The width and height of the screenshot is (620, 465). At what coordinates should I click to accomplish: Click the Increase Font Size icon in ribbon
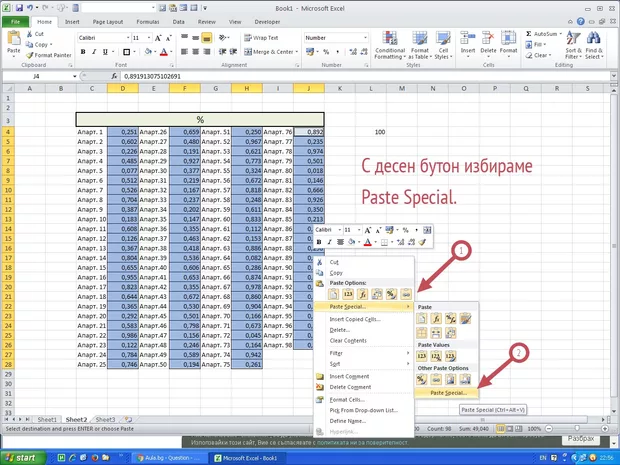(x=158, y=38)
